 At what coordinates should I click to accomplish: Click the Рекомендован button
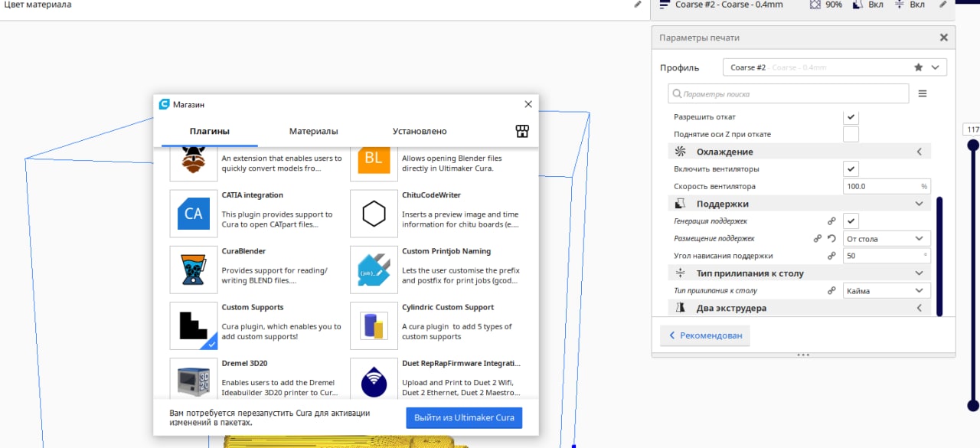coord(705,335)
